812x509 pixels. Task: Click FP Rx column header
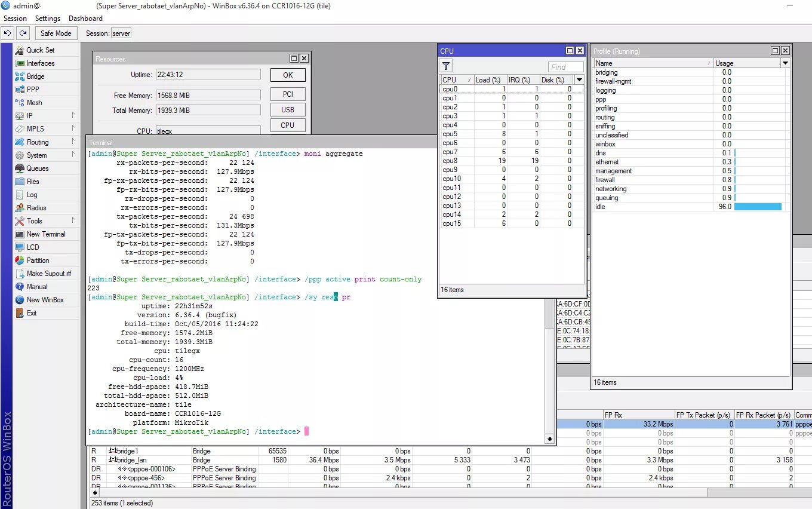639,415
